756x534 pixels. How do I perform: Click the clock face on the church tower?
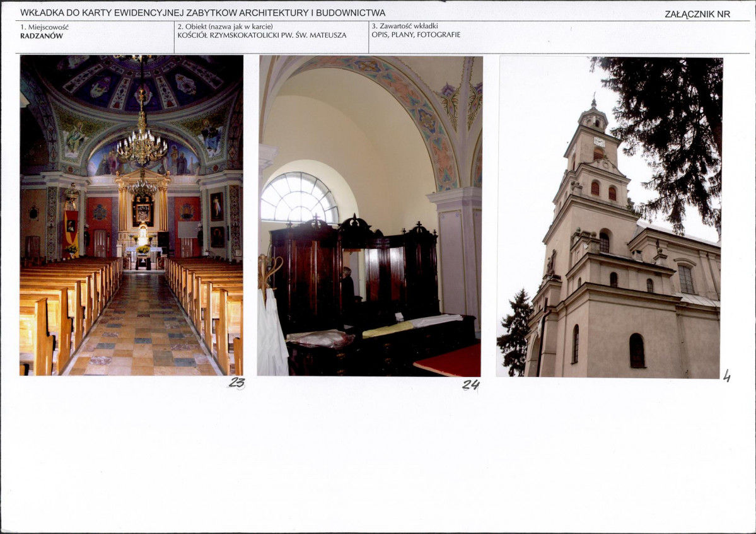599,142
